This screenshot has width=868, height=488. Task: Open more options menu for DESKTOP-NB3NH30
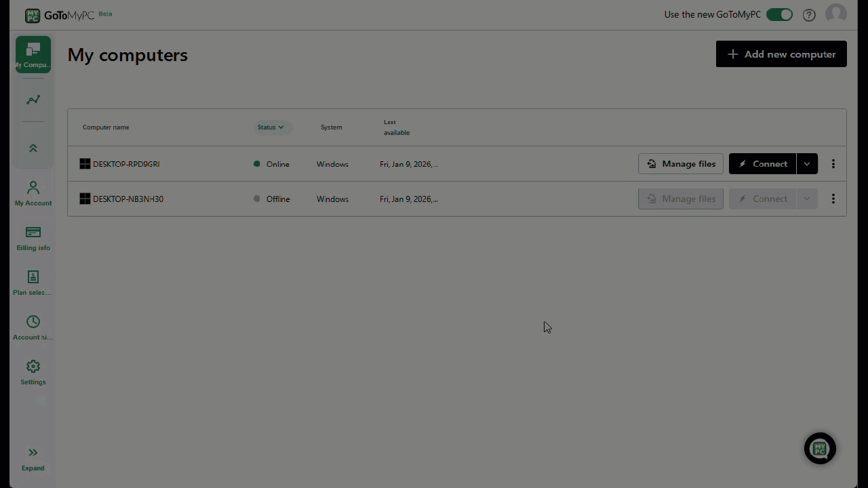pos(833,199)
